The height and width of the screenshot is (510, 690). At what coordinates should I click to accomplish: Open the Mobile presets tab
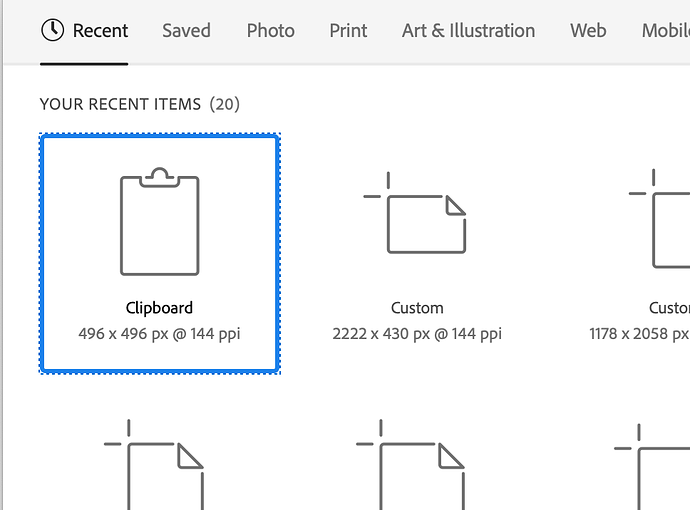pos(665,31)
